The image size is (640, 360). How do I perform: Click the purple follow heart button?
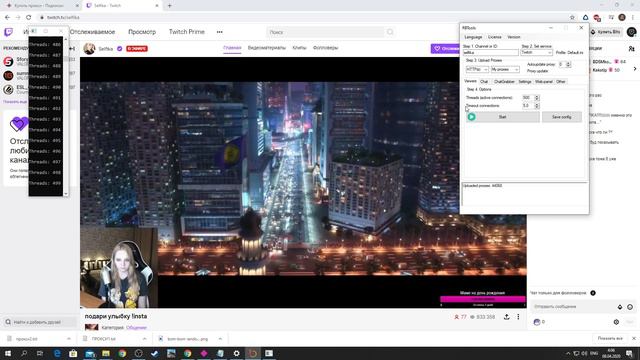click(x=445, y=49)
